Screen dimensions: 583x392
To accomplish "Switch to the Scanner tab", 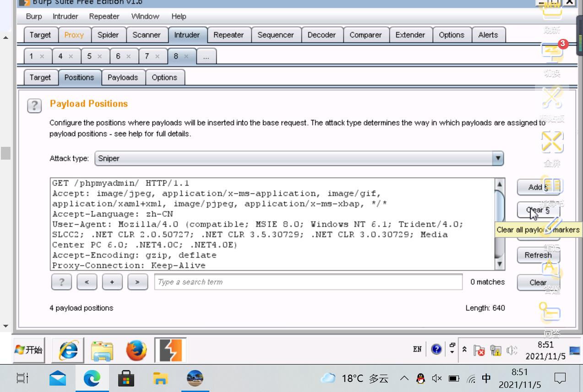I will pyautogui.click(x=147, y=35).
